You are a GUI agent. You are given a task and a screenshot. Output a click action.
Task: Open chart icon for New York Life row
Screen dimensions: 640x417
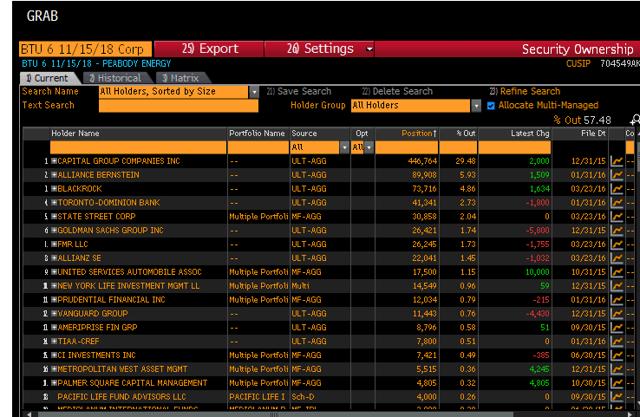point(617,286)
